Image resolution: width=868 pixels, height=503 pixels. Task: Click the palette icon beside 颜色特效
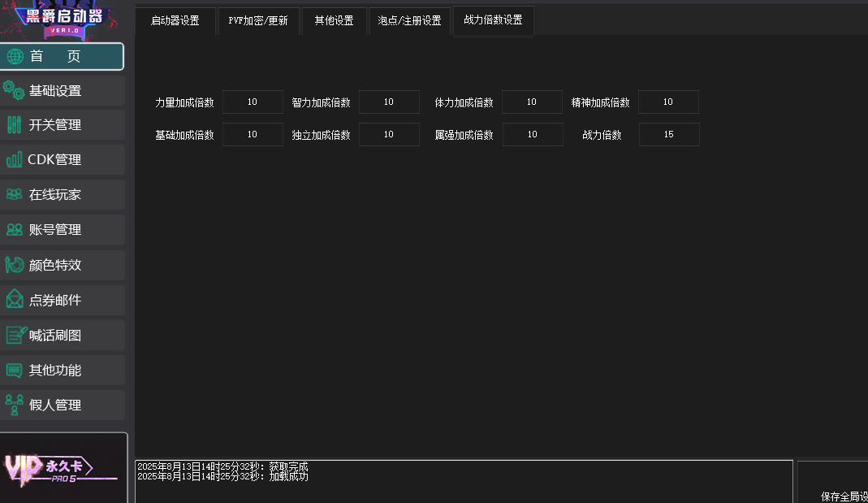[x=14, y=265]
